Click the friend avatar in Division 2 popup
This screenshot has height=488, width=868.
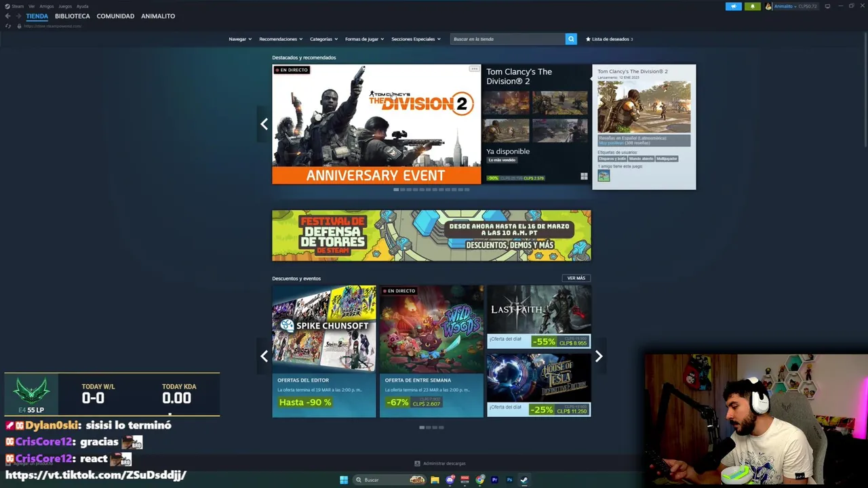(604, 176)
